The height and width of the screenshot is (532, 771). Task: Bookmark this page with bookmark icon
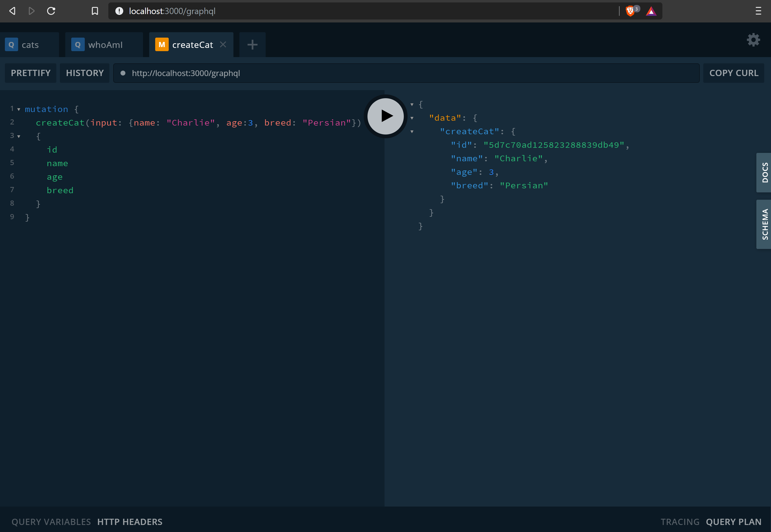tap(95, 11)
